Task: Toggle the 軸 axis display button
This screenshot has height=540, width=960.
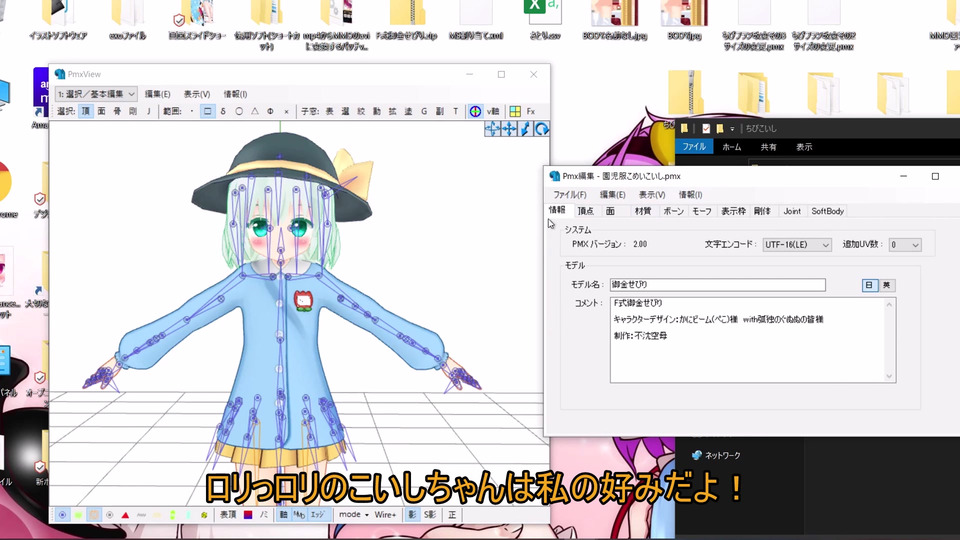Action: tap(283, 515)
